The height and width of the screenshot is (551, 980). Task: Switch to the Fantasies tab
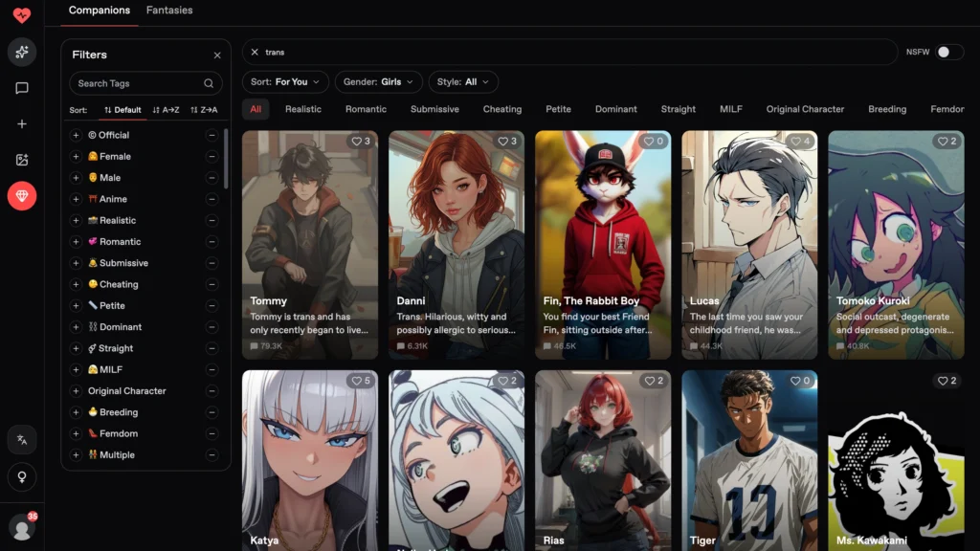[x=169, y=10]
